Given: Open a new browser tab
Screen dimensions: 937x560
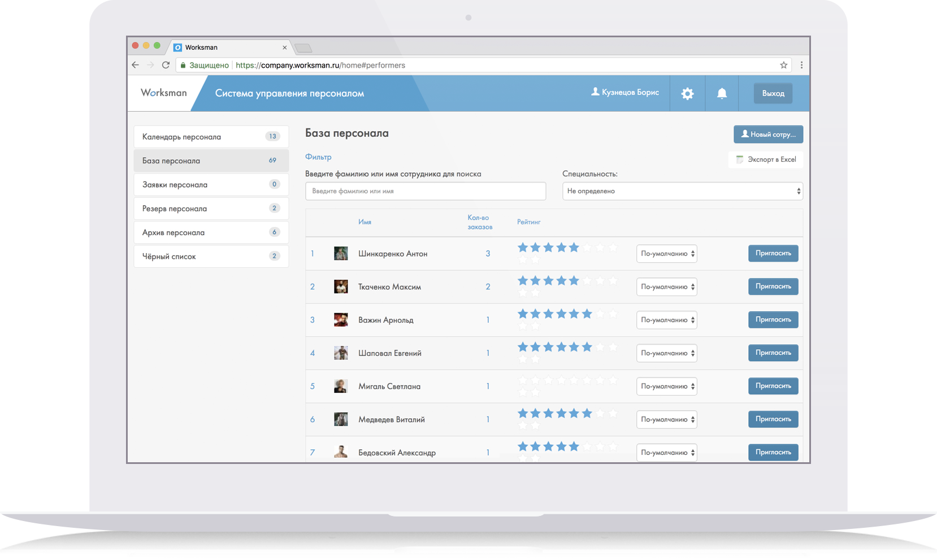Looking at the screenshot, I should tap(303, 48).
